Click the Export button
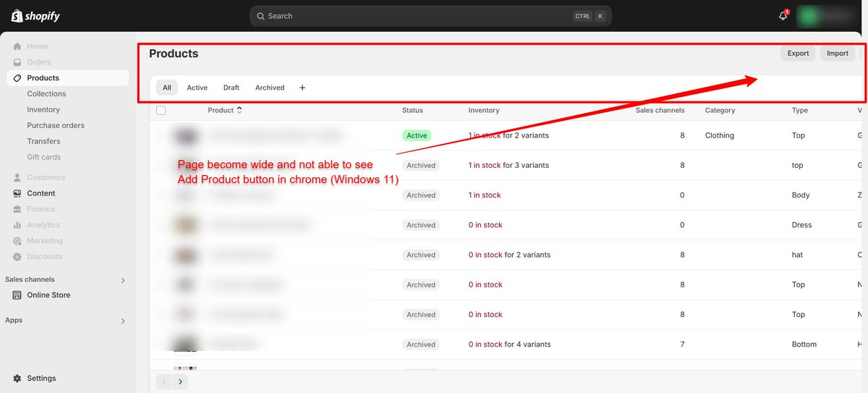 798,53
